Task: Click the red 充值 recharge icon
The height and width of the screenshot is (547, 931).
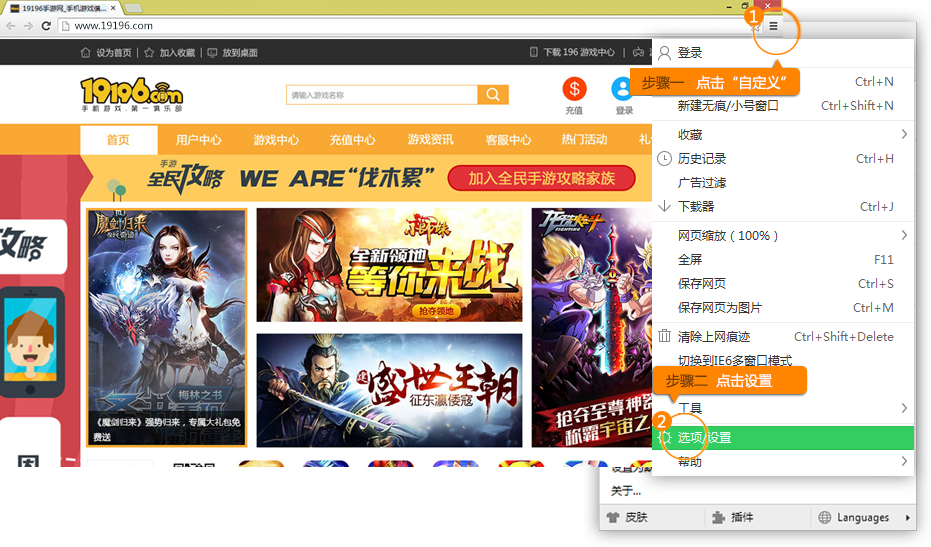Action: [x=574, y=89]
